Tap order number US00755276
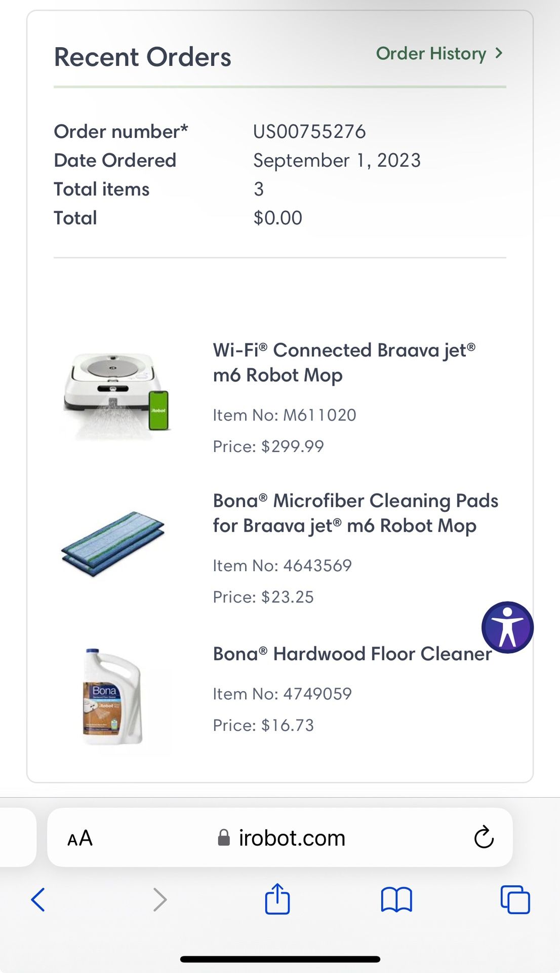 (x=309, y=132)
